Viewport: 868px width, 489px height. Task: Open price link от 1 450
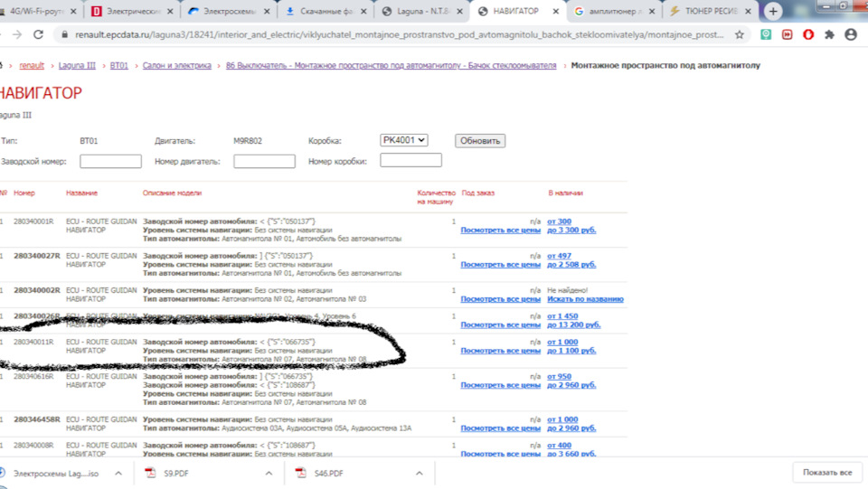click(x=562, y=315)
